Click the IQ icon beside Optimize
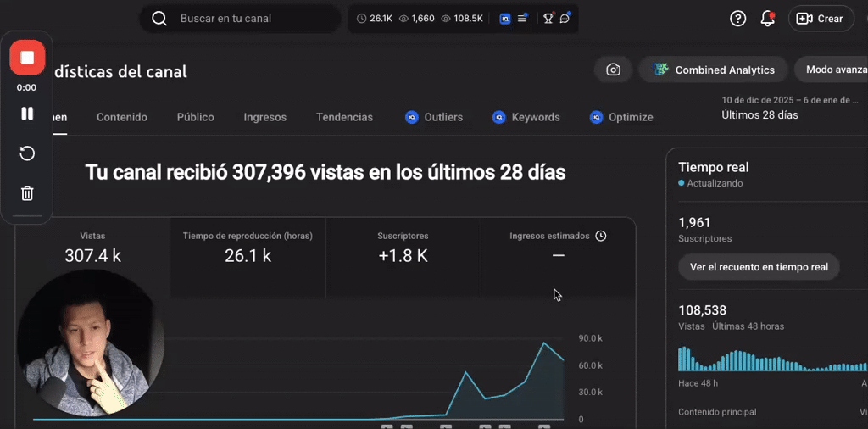Screen dimensions: 868x429 click(x=596, y=117)
